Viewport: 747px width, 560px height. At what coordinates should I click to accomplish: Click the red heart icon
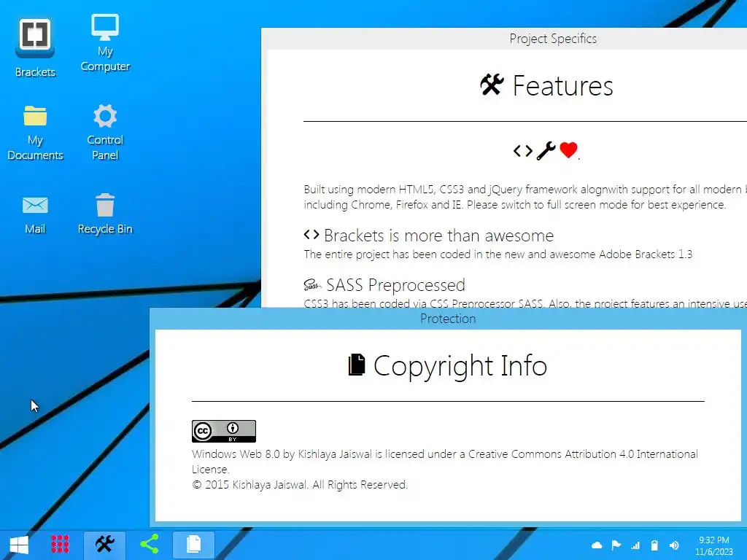tap(568, 150)
